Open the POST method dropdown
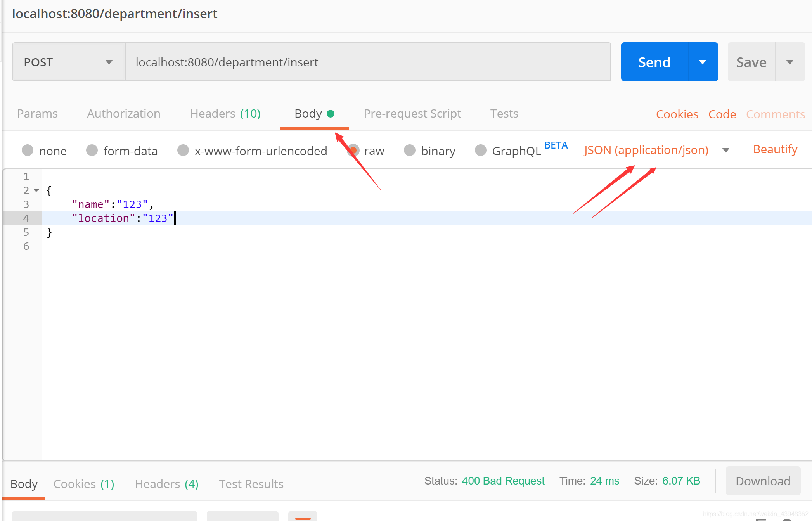 pos(68,62)
